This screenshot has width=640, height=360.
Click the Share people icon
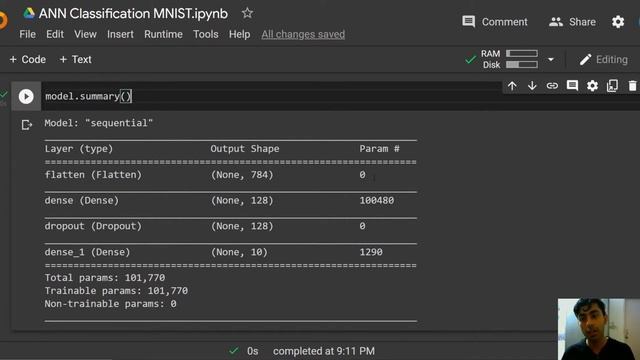point(556,22)
